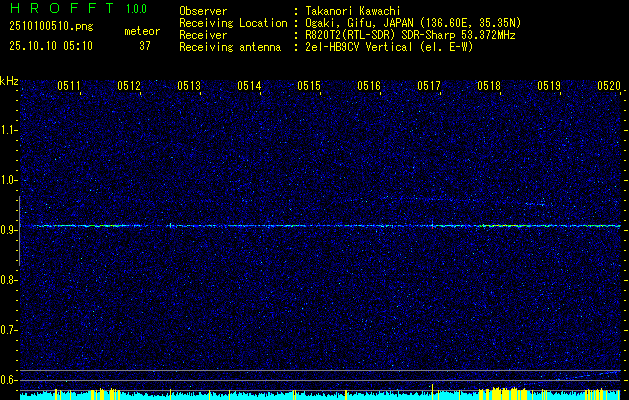Image resolution: width=629 pixels, height=400 pixels.
Task: Click the Receiving antenna label
Action: 230,47
